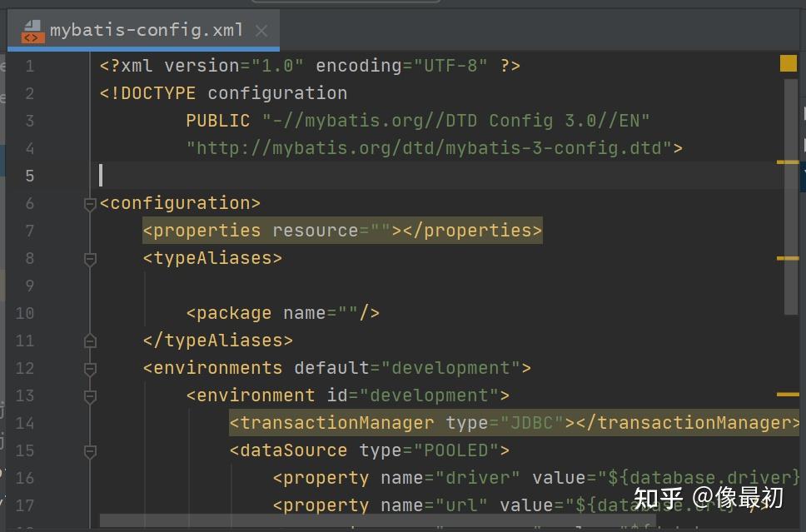Click the XML file icon on the mybatis-config.xml tab
Image resolution: width=806 pixels, height=532 pixels.
click(32, 30)
